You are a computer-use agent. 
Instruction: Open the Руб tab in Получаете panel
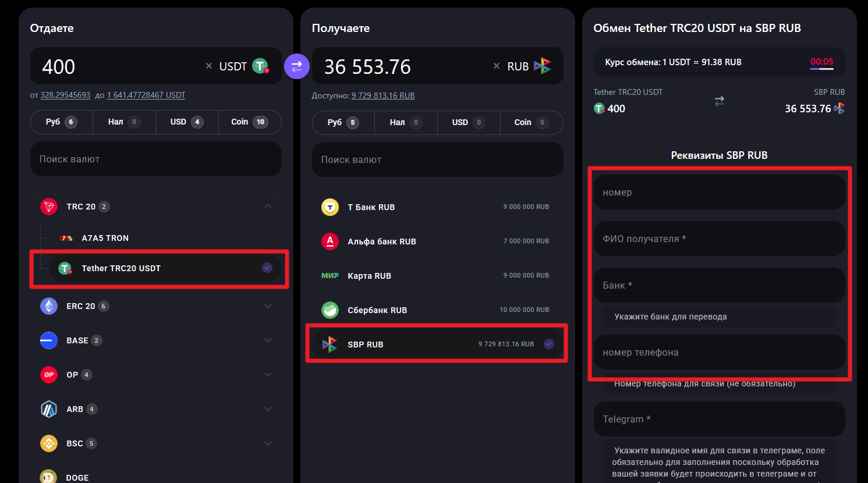(343, 123)
